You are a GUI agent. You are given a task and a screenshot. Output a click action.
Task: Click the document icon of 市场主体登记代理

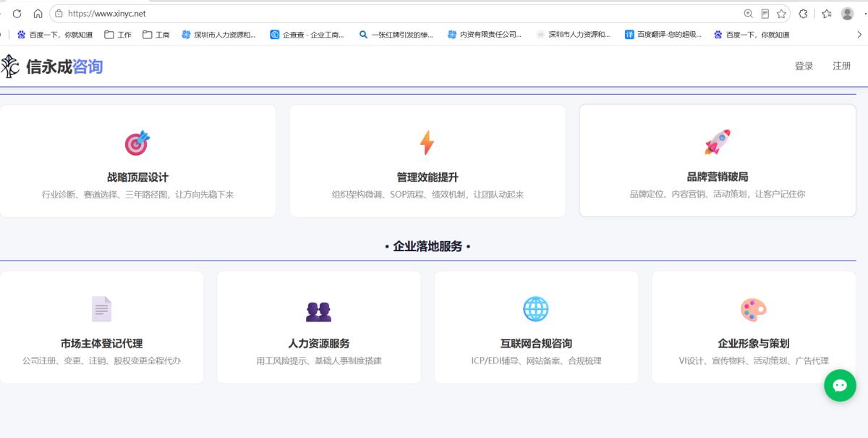click(102, 309)
